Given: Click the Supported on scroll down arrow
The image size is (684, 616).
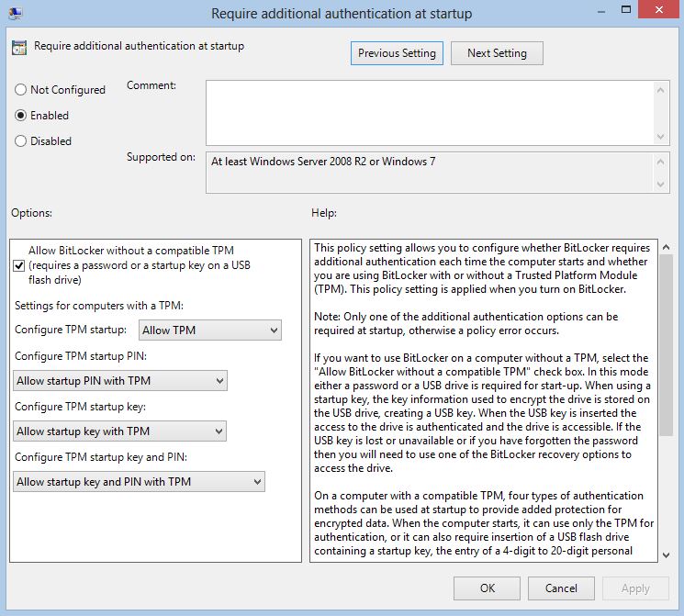Looking at the screenshot, I should click(660, 185).
